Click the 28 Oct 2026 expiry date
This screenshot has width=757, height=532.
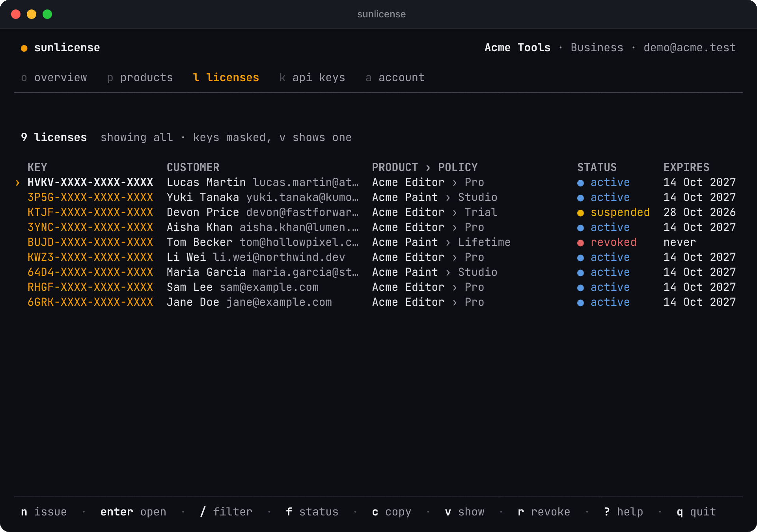pyautogui.click(x=700, y=212)
